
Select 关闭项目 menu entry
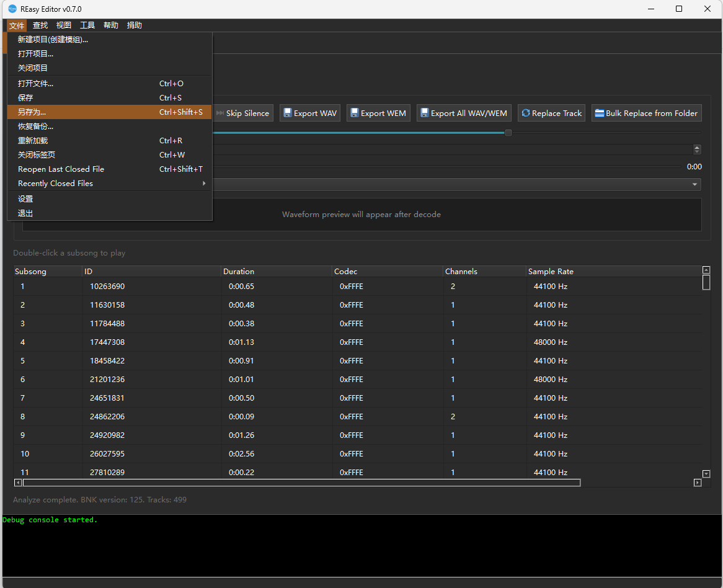point(109,68)
